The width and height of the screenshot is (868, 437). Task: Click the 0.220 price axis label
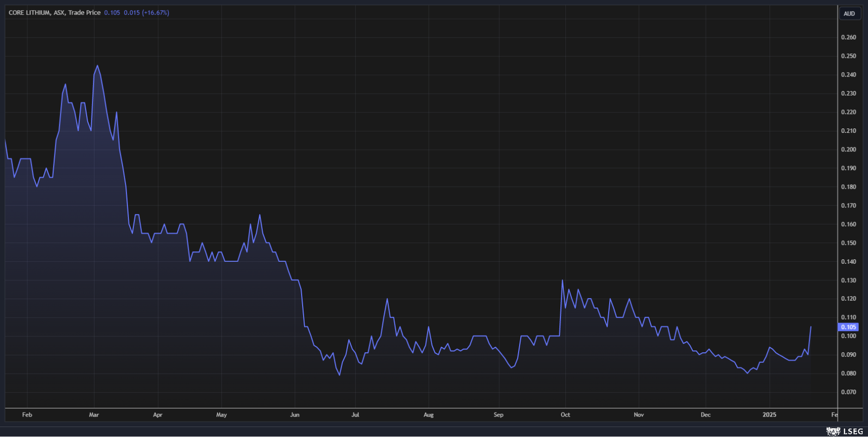[848, 112]
